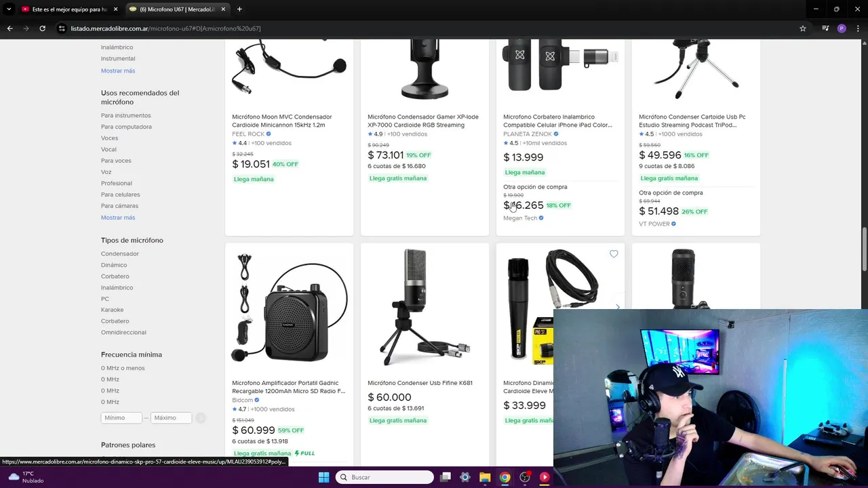The width and height of the screenshot is (868, 488).
Task: Filter by Voz usage
Action: tap(106, 172)
